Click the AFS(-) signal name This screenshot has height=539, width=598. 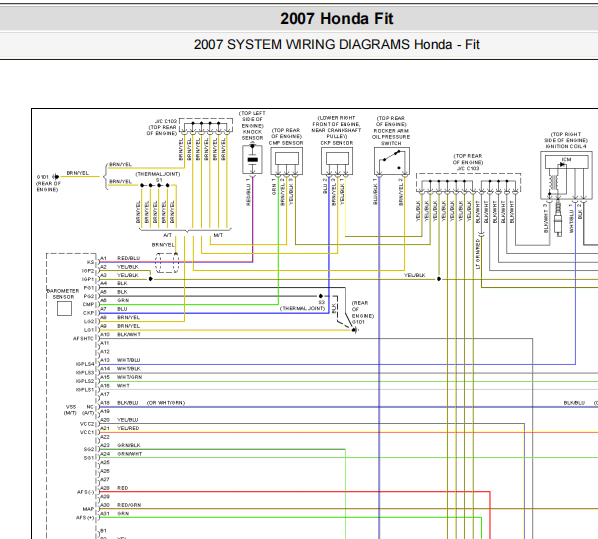click(85, 492)
